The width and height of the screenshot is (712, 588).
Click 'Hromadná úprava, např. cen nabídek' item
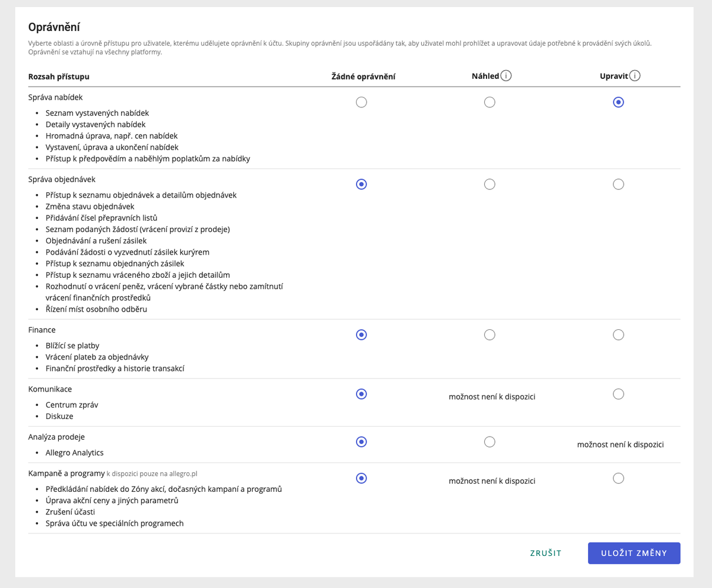click(112, 136)
